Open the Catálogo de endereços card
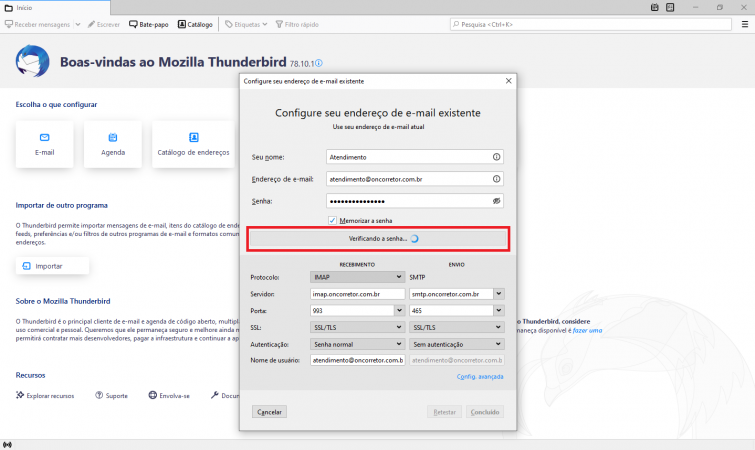The image size is (755, 450). 194,144
